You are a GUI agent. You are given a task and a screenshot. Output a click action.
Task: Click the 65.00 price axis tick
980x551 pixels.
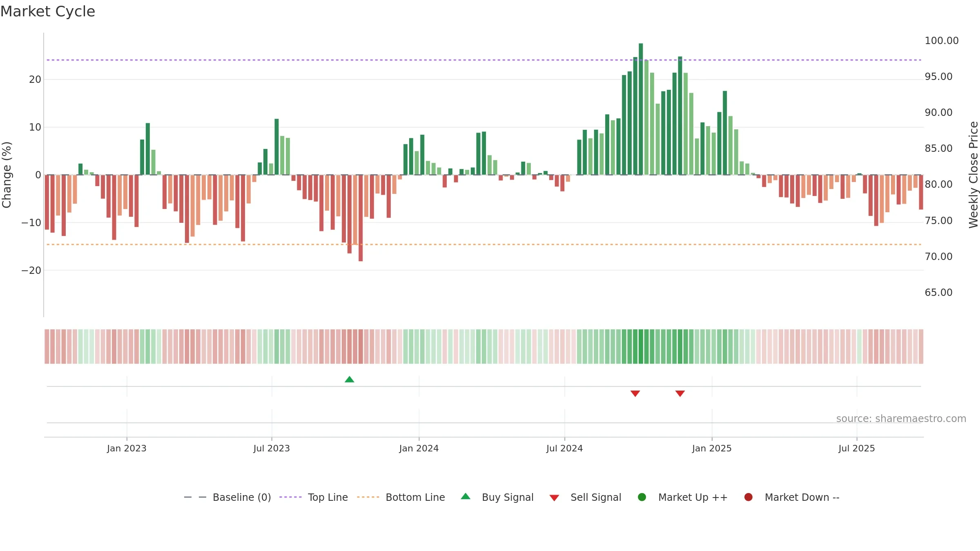coord(938,293)
